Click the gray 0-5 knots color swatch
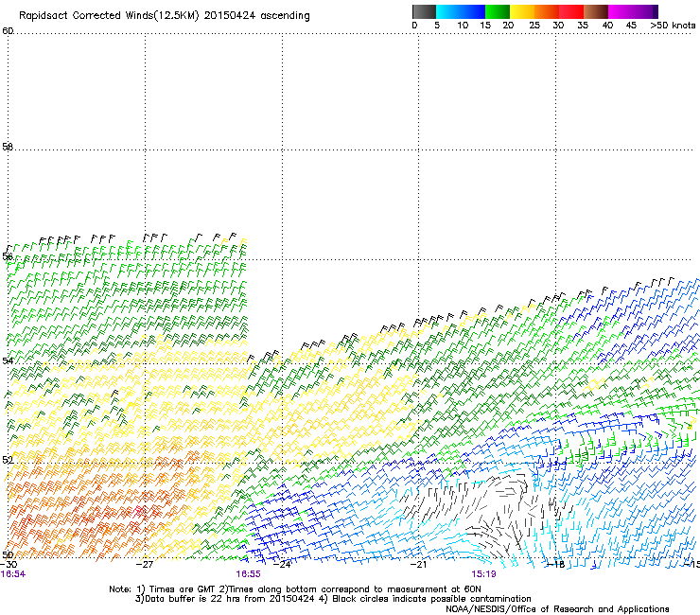Image resolution: width=700 pixels, height=615 pixels. pyautogui.click(x=424, y=11)
